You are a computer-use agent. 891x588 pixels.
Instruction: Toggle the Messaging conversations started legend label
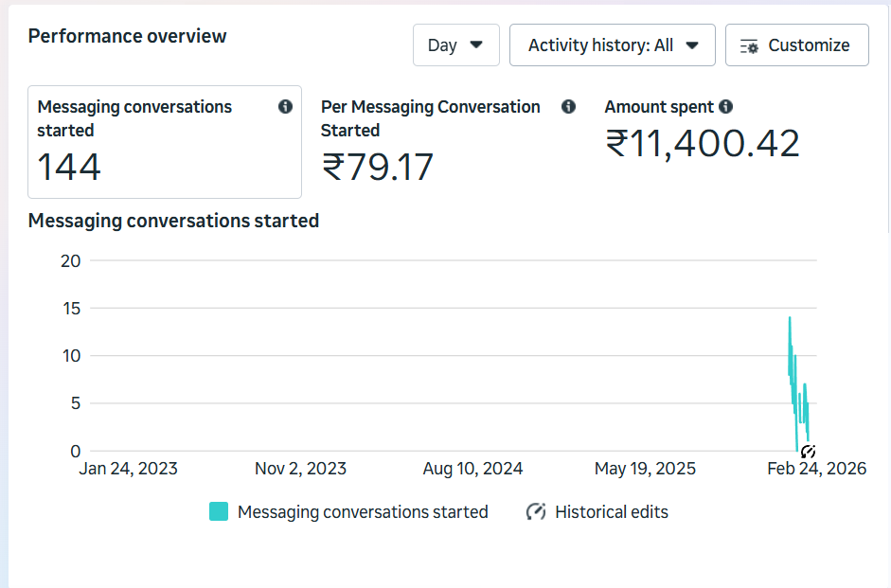click(363, 512)
